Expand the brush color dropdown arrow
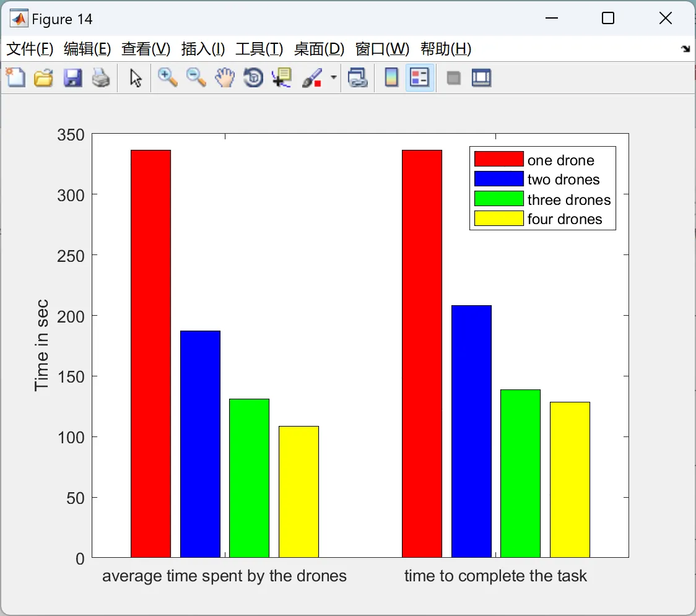Viewport: 696px width, 616px height. click(x=333, y=77)
